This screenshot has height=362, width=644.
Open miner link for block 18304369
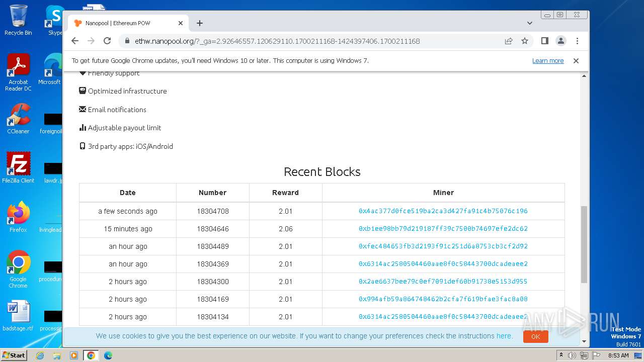point(443,264)
